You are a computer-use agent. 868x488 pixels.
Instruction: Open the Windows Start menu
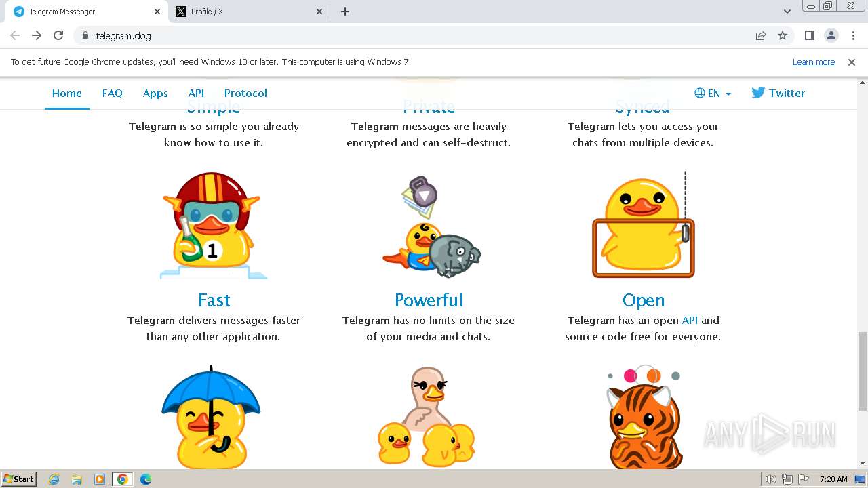18,479
